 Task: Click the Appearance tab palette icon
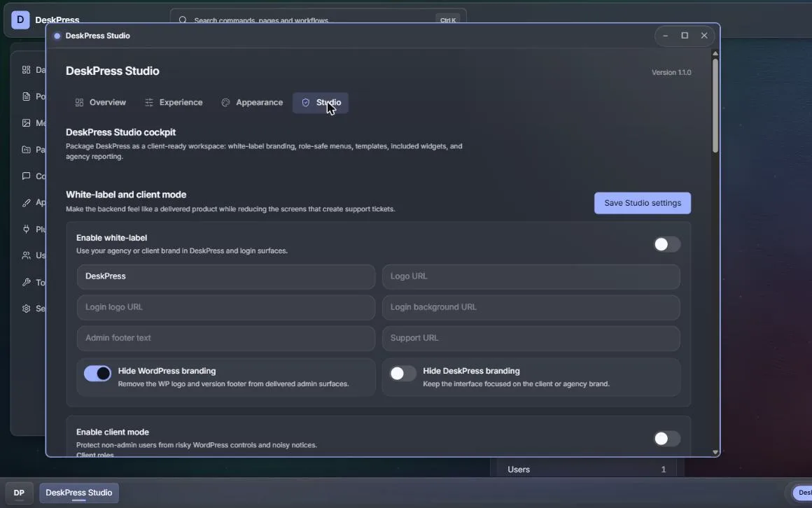226,103
